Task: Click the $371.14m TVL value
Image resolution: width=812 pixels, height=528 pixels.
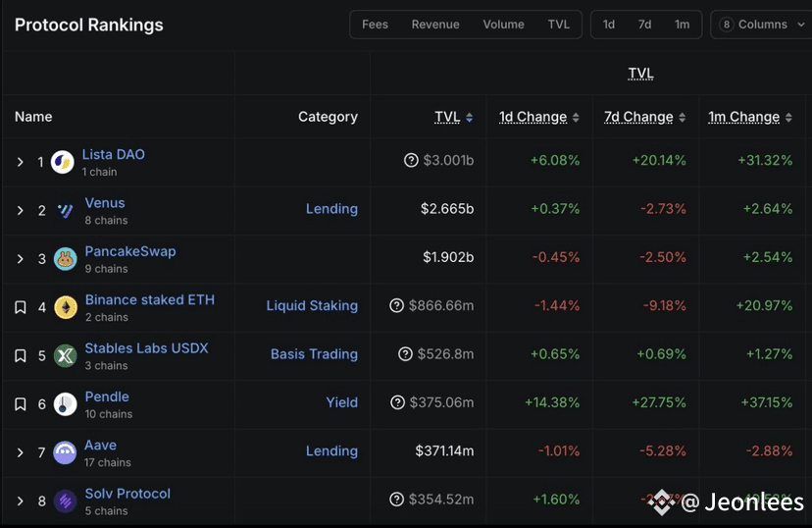Action: tap(444, 450)
